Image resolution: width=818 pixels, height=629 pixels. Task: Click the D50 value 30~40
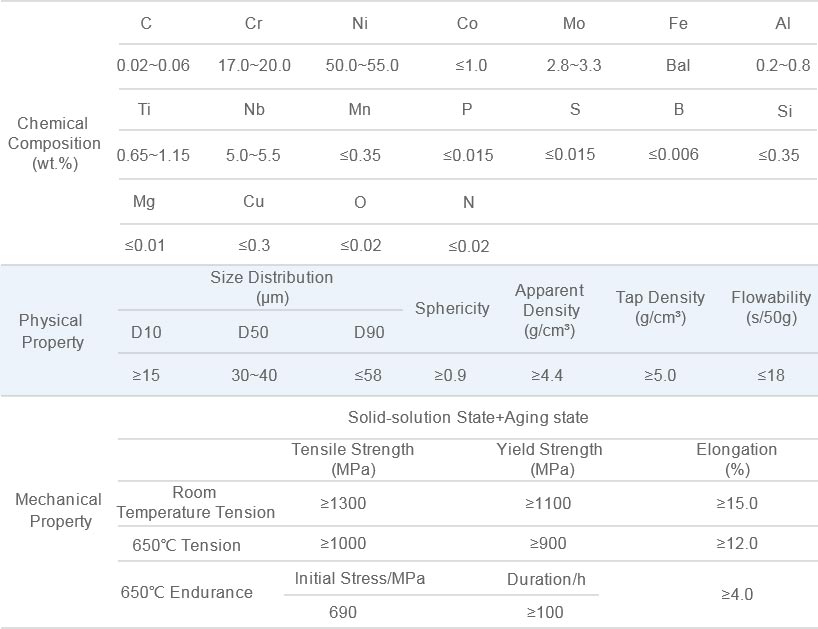pyautogui.click(x=254, y=375)
